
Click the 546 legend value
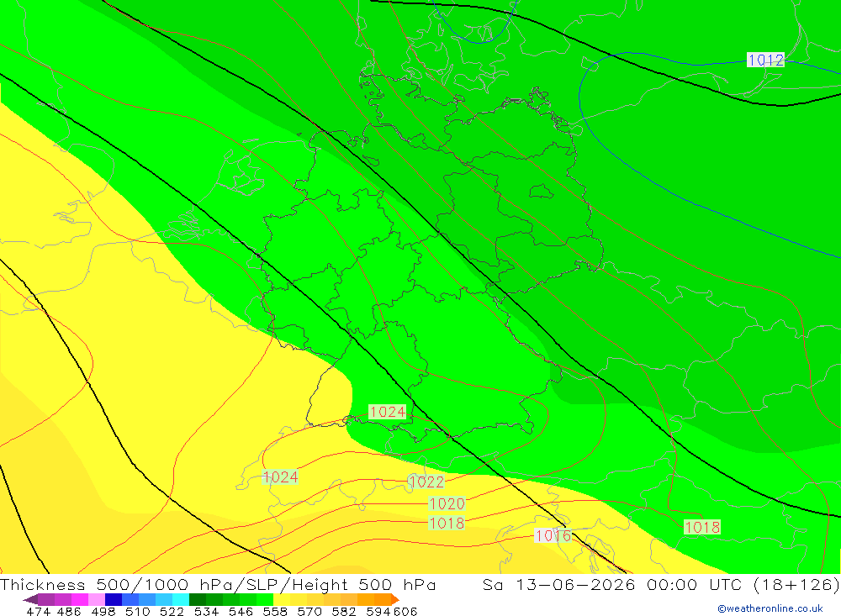[241, 611]
